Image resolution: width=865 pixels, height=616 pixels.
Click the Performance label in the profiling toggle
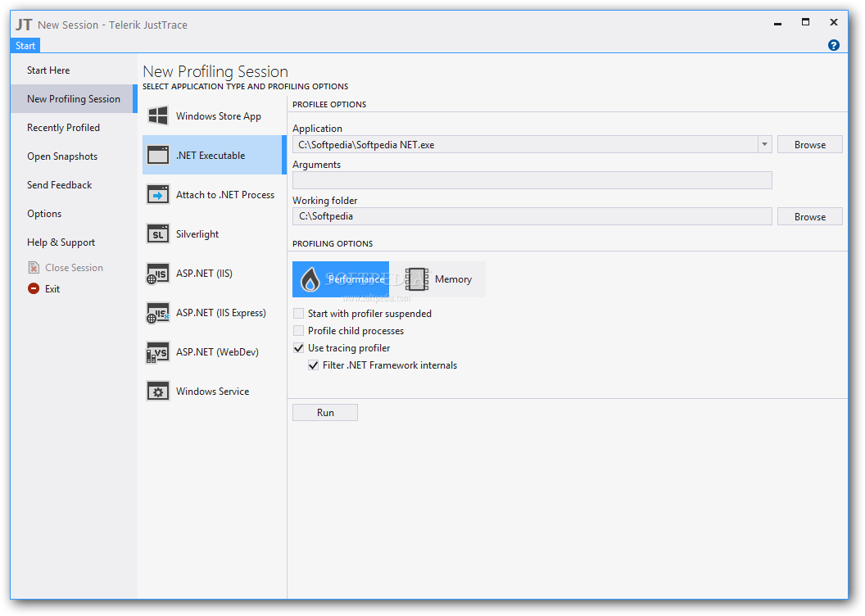356,279
